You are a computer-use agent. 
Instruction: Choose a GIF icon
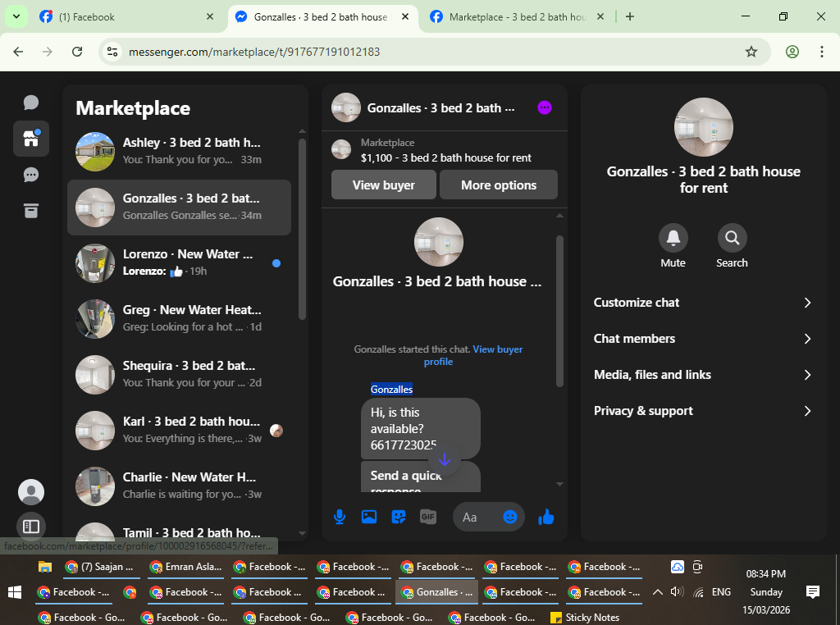(428, 517)
